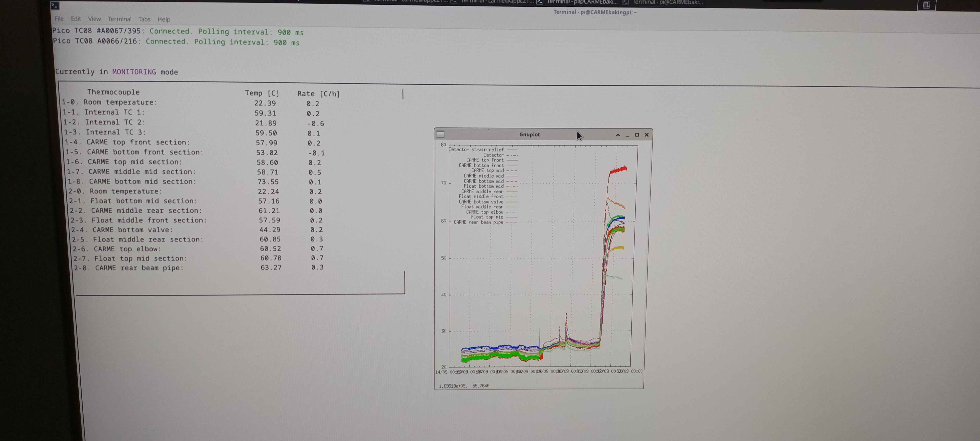Click the terminal window icon at top-left
Image resolution: width=980 pixels, height=441 pixels.
(x=55, y=5)
